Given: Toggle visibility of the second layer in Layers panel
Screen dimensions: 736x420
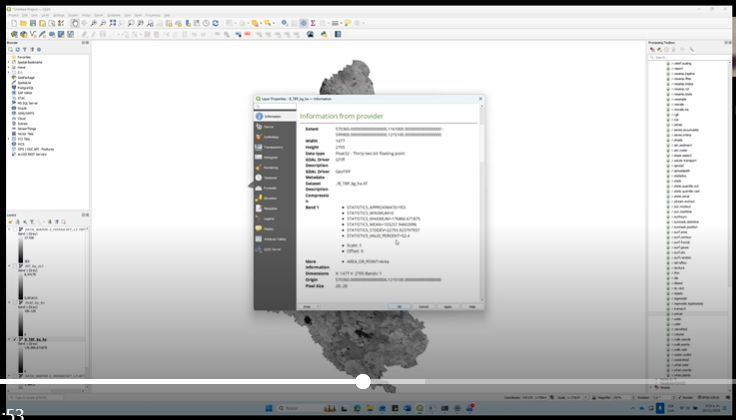Looking at the screenshot, I should click(13, 266).
